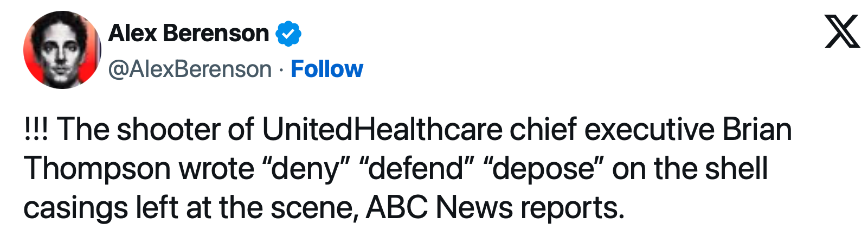Screen dimensions: 868x242
Task: Click the word "shooter" in the tweet
Action: point(168,130)
